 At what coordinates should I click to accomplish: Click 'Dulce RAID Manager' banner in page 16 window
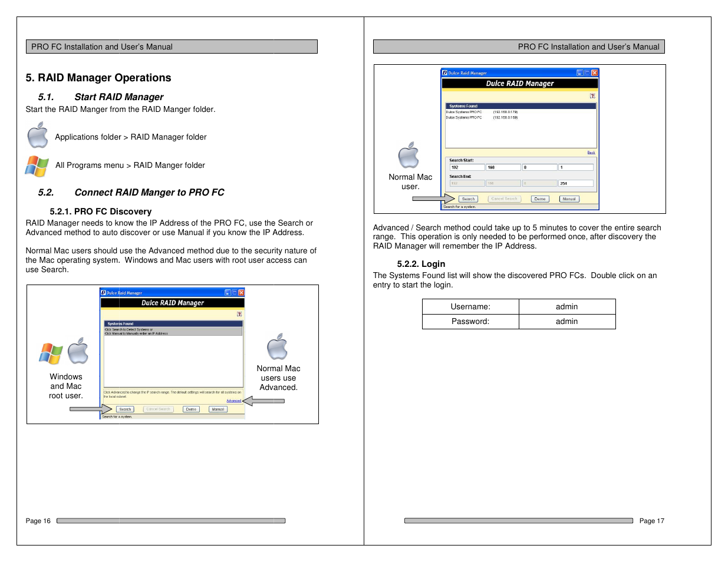[x=173, y=303]
